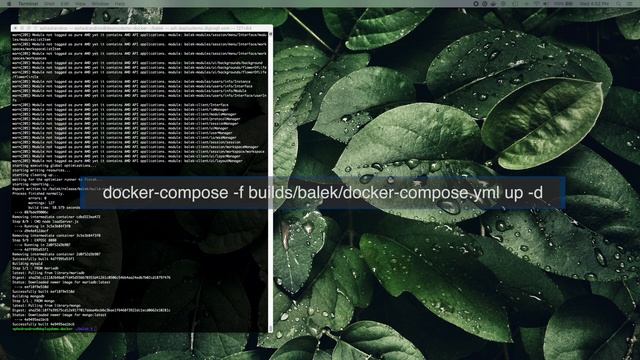Image resolution: width=640 pixels, height=360 pixels.
Task: Click the Terminal window title bar text
Action: tap(146, 28)
